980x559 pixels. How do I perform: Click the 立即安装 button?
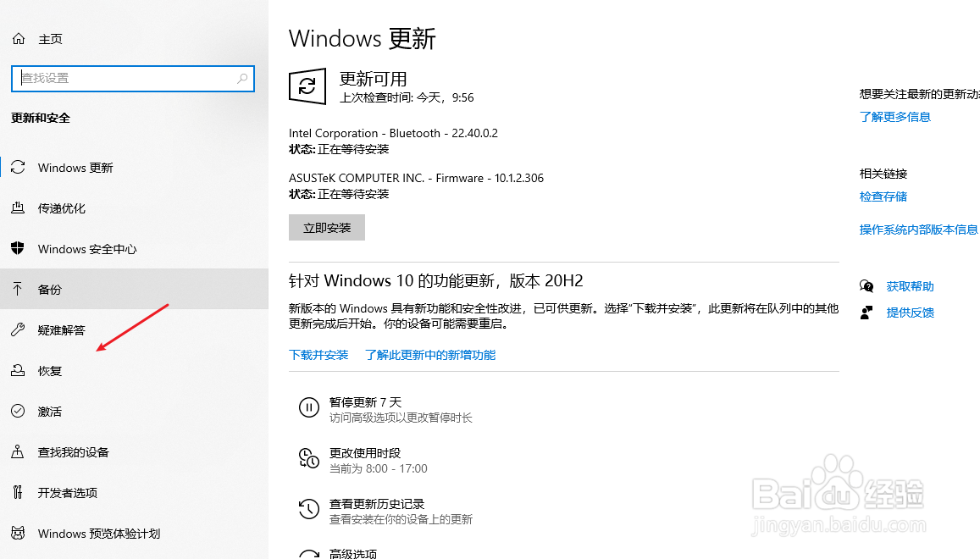tap(327, 228)
